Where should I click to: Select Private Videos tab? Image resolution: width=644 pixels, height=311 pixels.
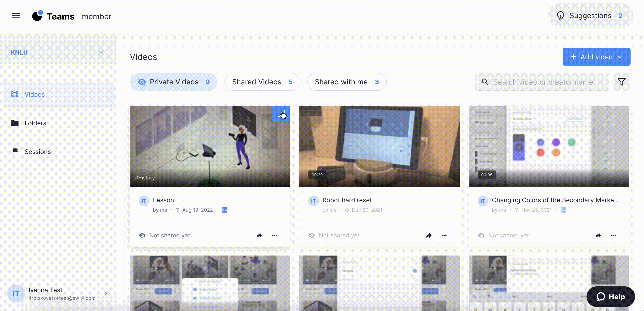(x=173, y=82)
